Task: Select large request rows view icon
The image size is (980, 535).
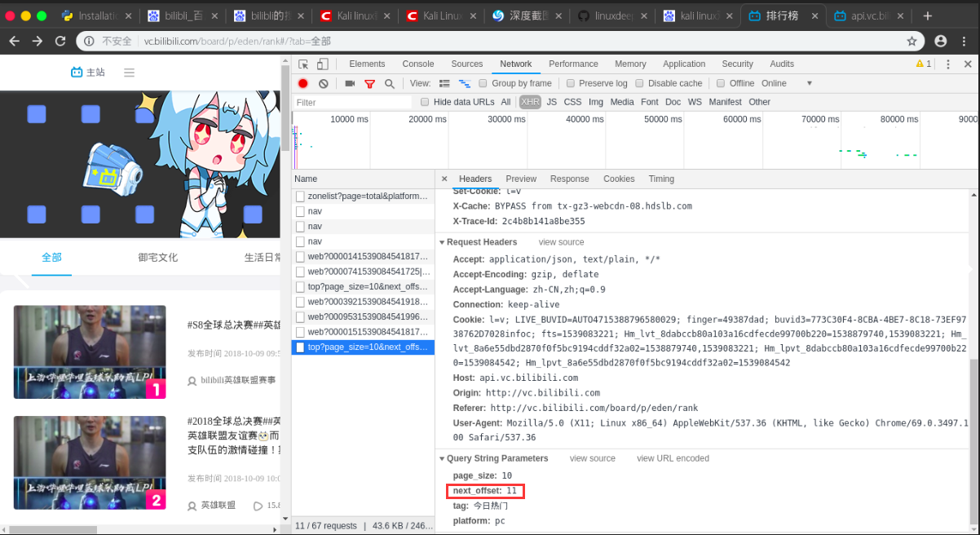Action: 444,83
